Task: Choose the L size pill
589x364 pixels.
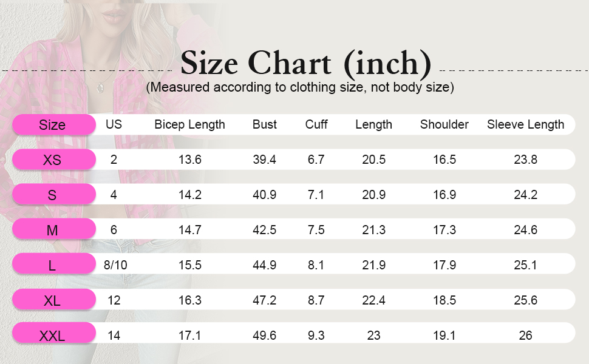Action: 53,264
